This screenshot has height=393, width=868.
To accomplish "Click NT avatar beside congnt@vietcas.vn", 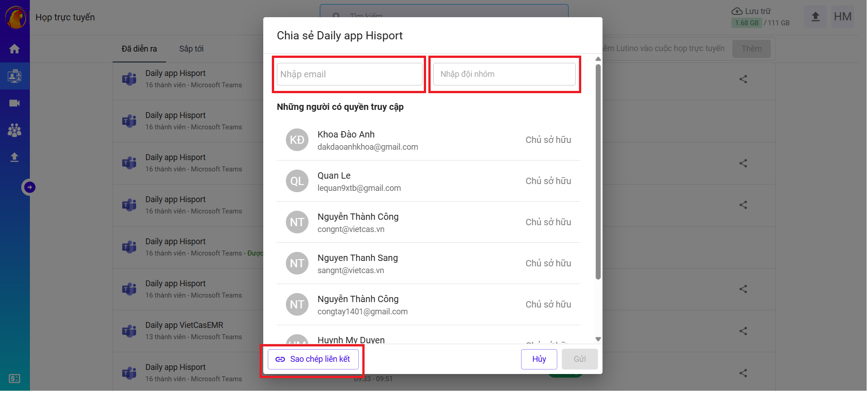I will point(297,223).
